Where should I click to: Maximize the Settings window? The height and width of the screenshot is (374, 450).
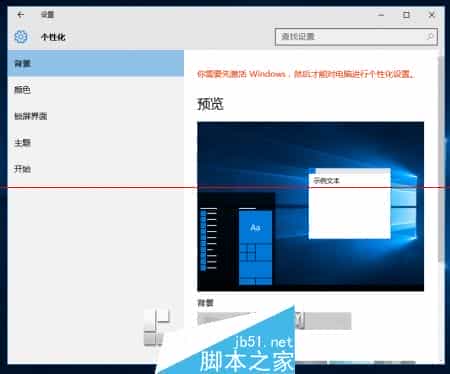click(x=406, y=15)
